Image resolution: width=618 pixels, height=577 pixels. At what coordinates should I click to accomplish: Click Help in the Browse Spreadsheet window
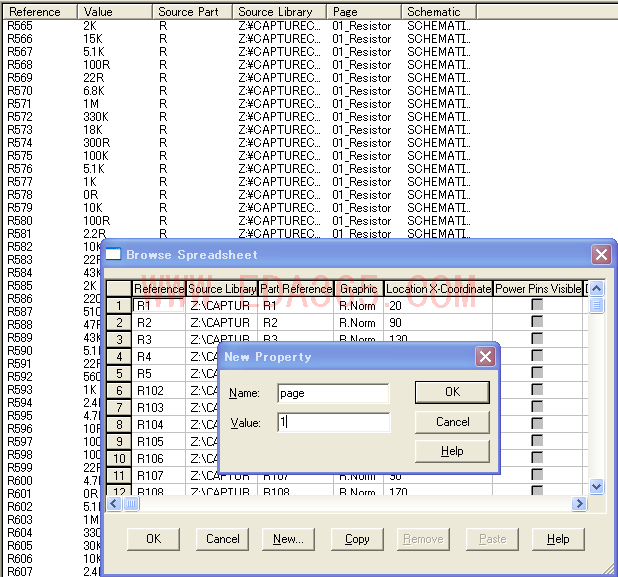[x=558, y=539]
